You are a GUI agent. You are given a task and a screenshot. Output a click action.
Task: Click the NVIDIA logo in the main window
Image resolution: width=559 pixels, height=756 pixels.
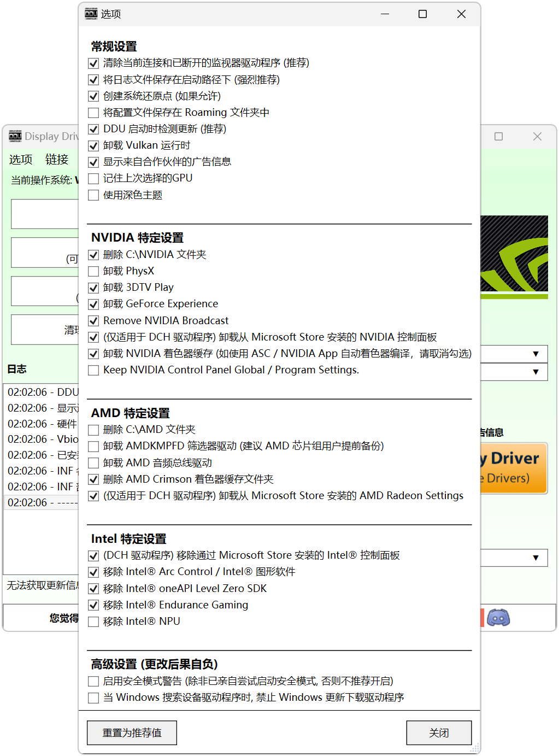coord(514,256)
